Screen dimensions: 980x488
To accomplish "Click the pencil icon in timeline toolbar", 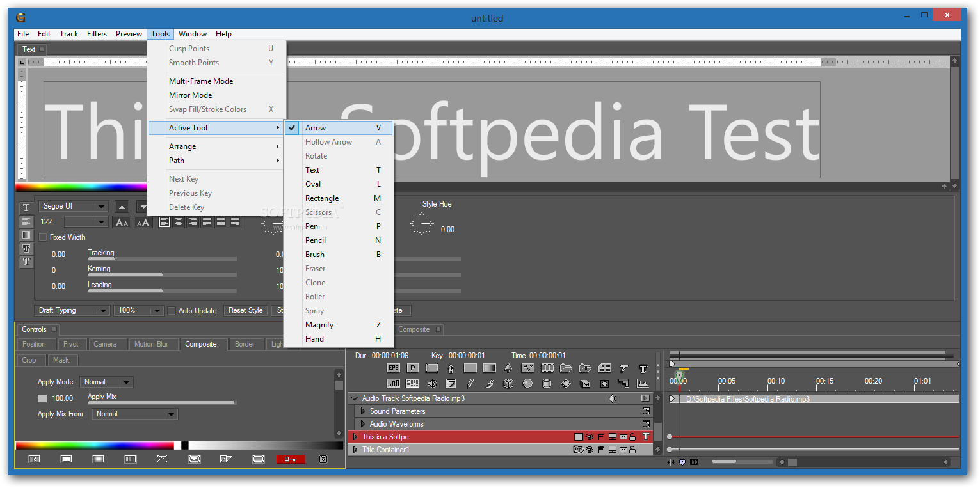I will [470, 383].
